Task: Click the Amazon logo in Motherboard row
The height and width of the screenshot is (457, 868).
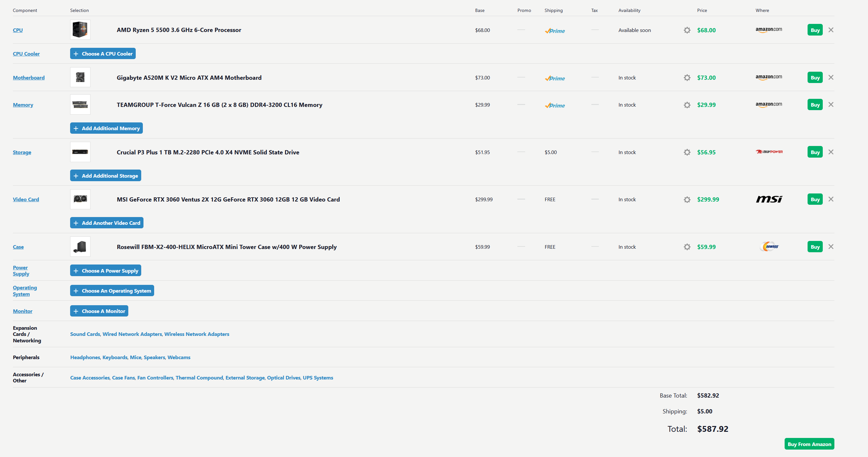Action: click(768, 77)
